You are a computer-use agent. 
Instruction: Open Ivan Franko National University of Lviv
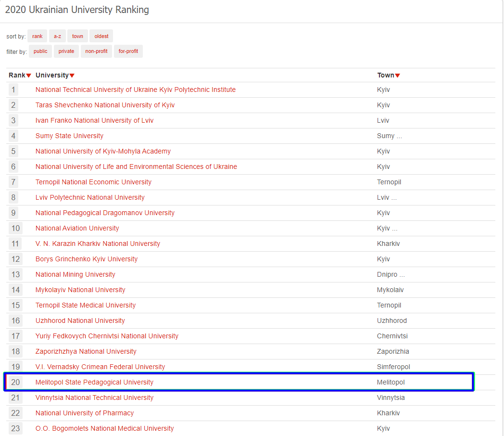pyautogui.click(x=94, y=120)
